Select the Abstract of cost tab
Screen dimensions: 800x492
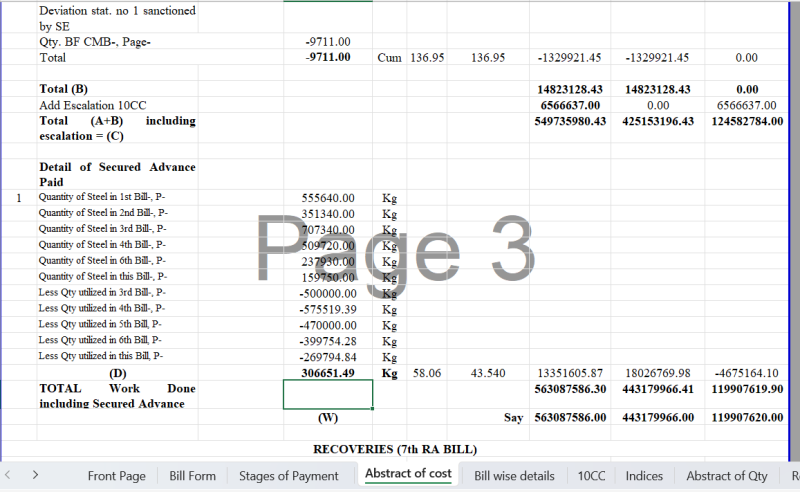pos(408,474)
